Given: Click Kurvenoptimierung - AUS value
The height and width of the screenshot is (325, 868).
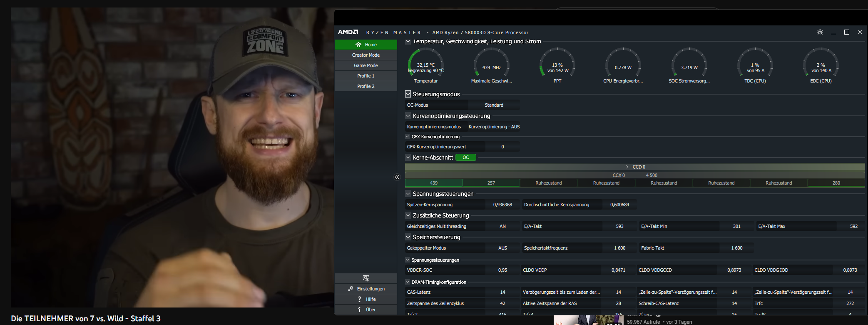Looking at the screenshot, I should 494,127.
